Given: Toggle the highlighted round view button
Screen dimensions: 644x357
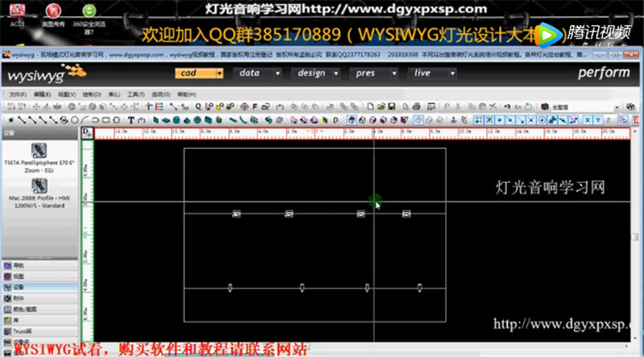Looking at the screenshot, I should [418, 120].
